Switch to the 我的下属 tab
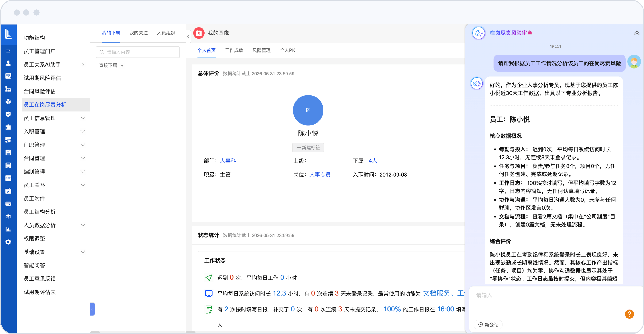 (111, 33)
